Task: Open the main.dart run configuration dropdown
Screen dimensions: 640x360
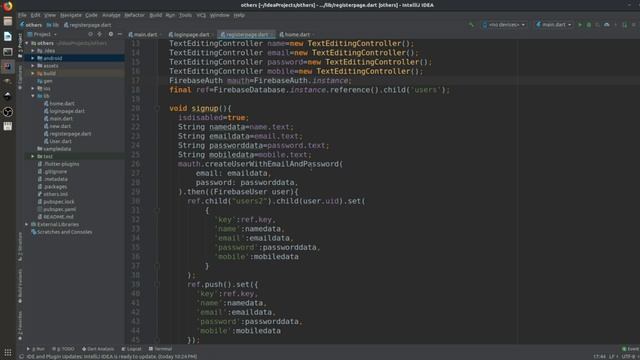Action: (x=553, y=25)
